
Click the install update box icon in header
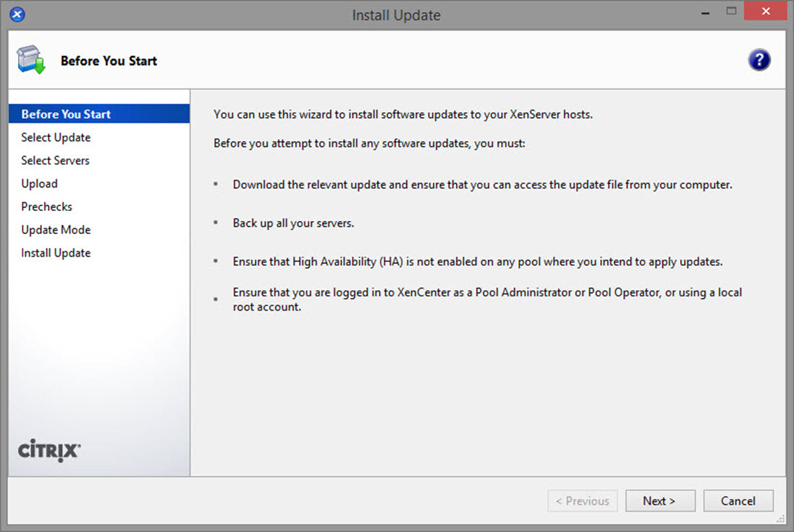click(x=31, y=60)
